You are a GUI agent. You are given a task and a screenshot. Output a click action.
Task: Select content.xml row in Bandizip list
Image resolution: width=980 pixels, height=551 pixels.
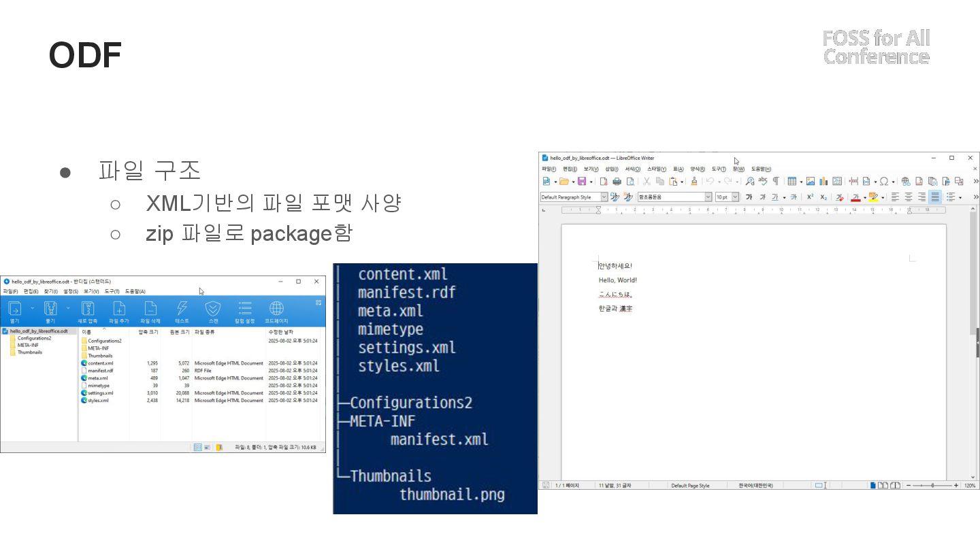[x=199, y=363]
